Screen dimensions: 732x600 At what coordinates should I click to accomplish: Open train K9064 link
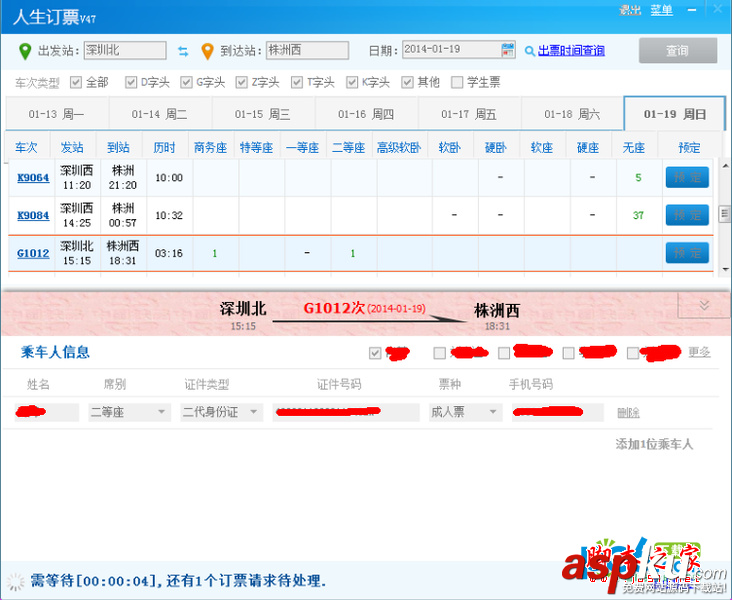click(33, 178)
